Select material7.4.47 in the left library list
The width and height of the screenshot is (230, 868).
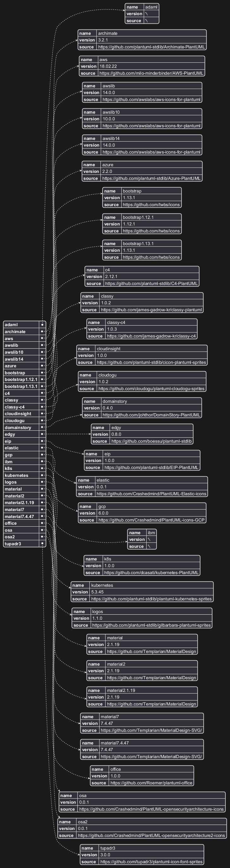19,516
